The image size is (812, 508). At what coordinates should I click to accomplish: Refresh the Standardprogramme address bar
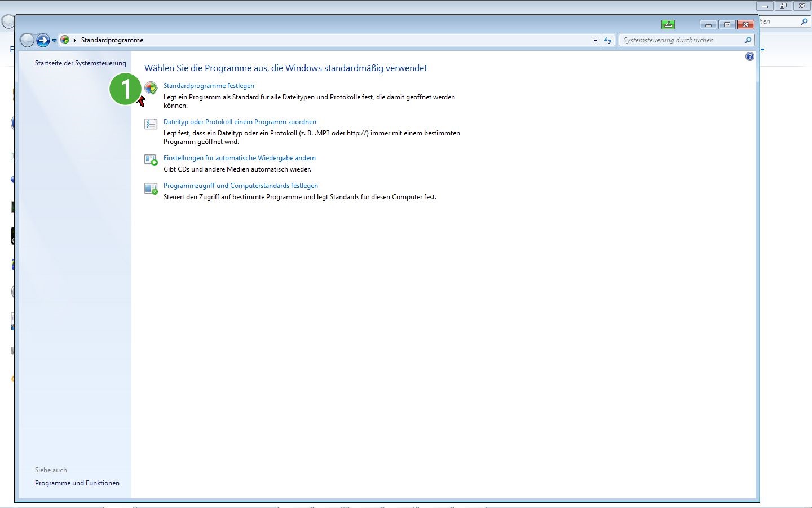point(607,40)
